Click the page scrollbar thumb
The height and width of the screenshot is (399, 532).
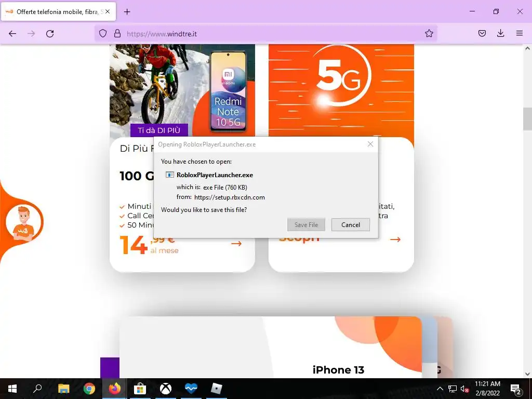point(527,119)
